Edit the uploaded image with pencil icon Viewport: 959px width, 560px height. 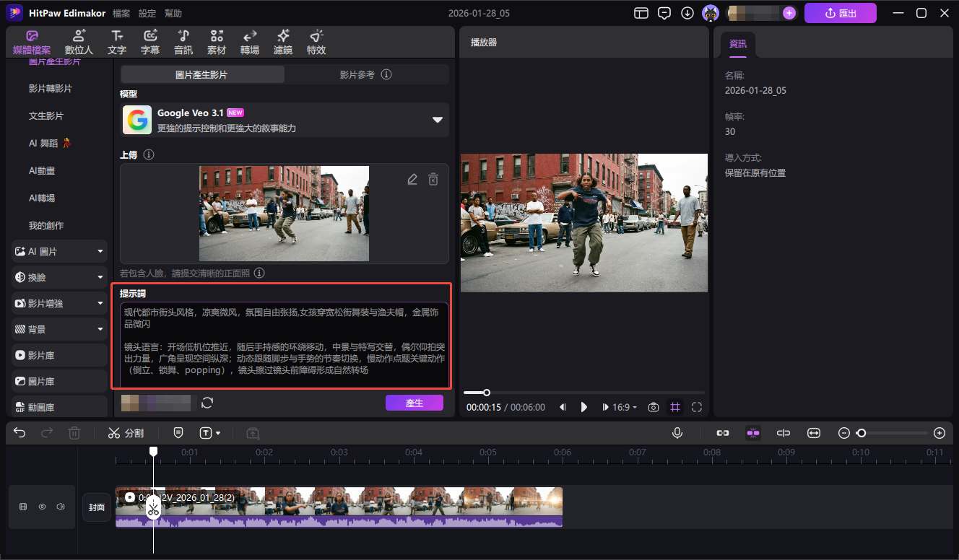tap(412, 180)
